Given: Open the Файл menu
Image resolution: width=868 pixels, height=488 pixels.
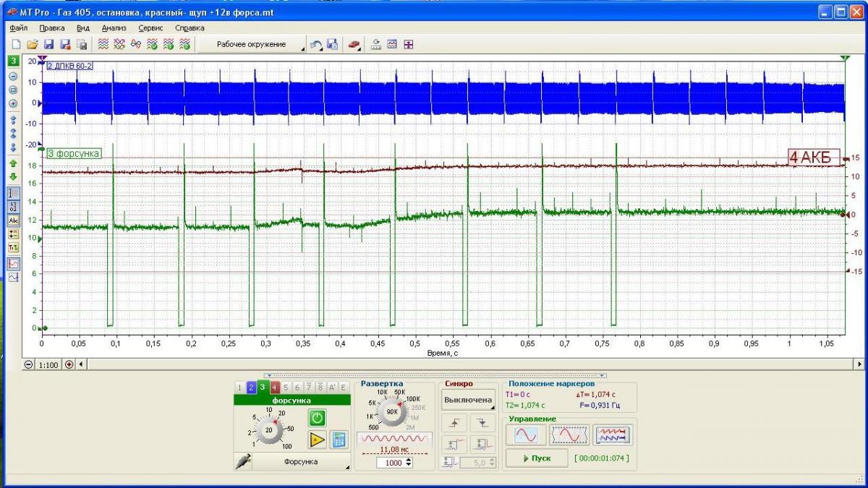Looking at the screenshot, I should pyautogui.click(x=19, y=27).
